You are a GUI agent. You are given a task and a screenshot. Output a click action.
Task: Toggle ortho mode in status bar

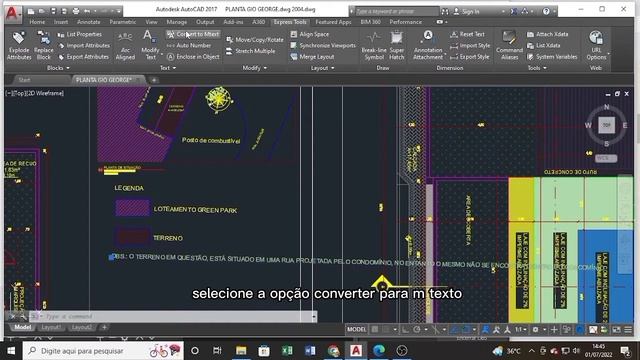(405, 329)
